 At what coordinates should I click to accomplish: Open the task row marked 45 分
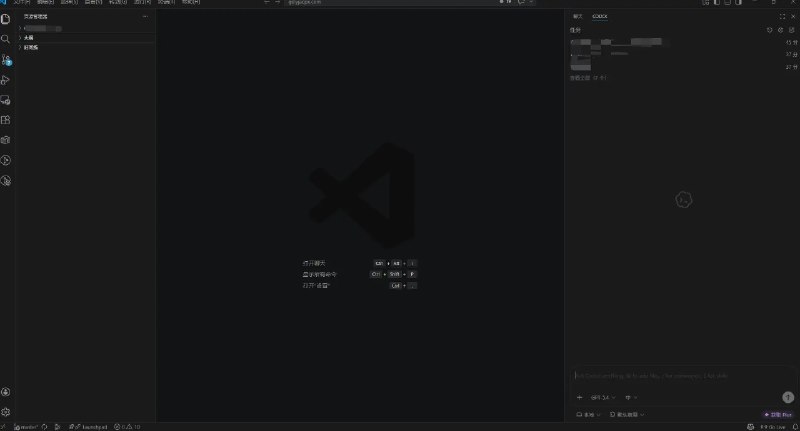[x=684, y=42]
